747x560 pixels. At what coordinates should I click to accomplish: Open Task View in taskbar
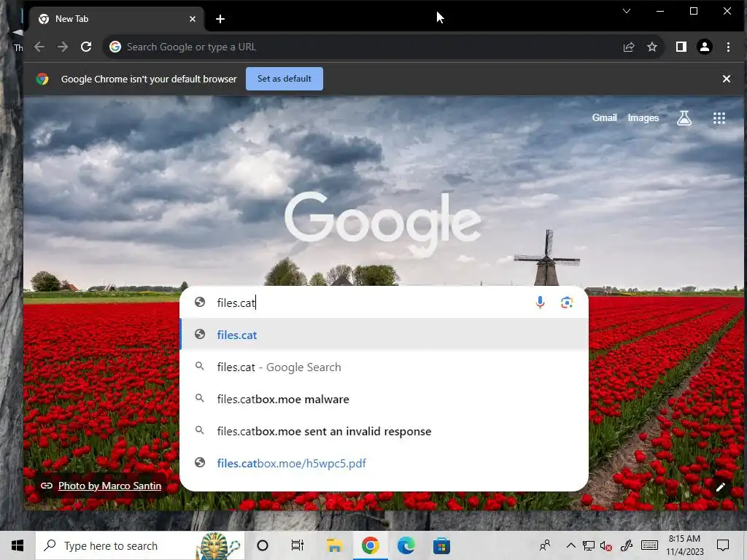(x=298, y=545)
